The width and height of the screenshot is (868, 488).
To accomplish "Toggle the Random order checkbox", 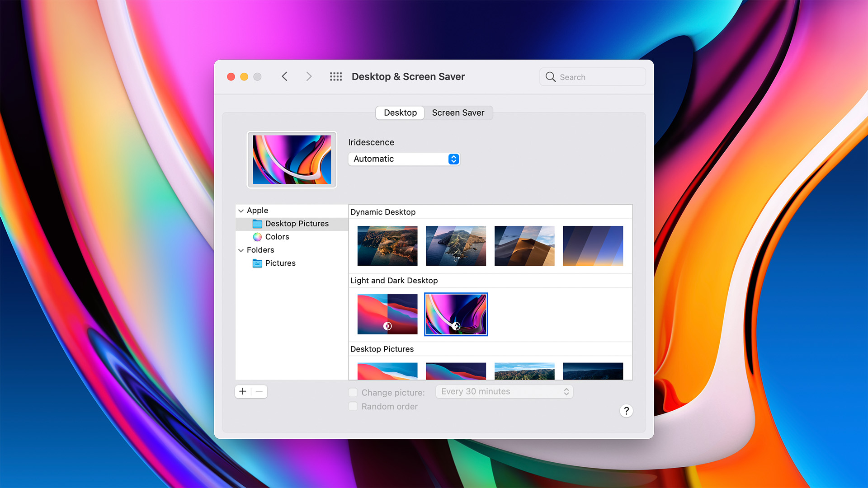I will 353,406.
